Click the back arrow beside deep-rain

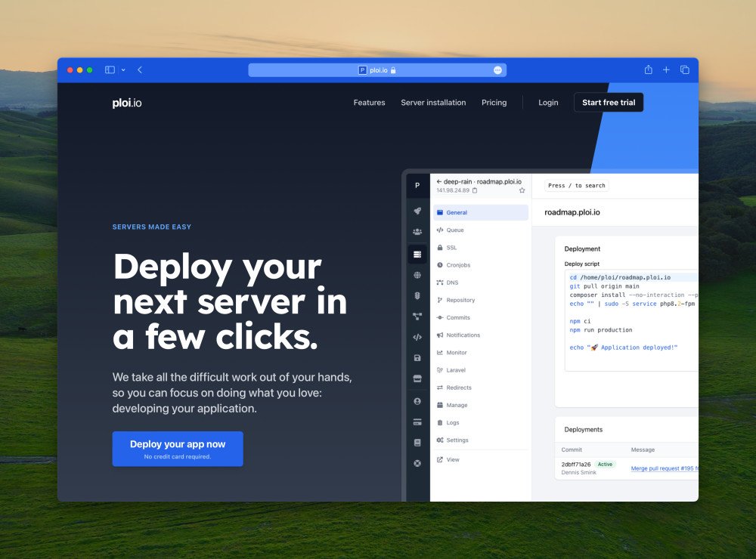coord(439,181)
